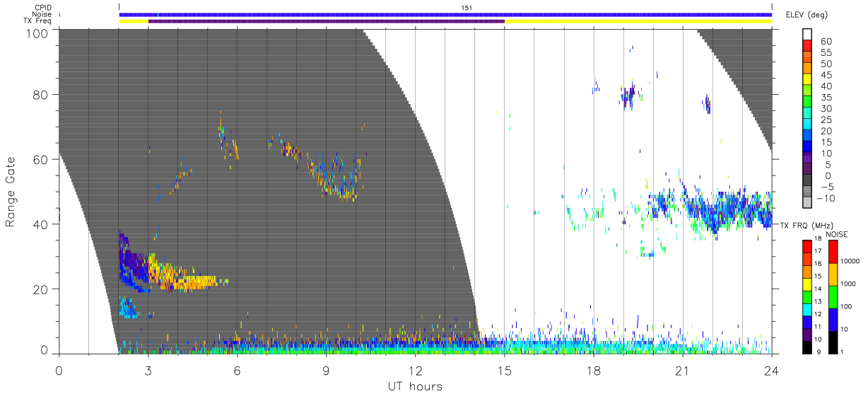Click the ELEV (deg) colorbar title
Image resolution: width=868 pixels, height=401 pixels.
pyautogui.click(x=806, y=14)
